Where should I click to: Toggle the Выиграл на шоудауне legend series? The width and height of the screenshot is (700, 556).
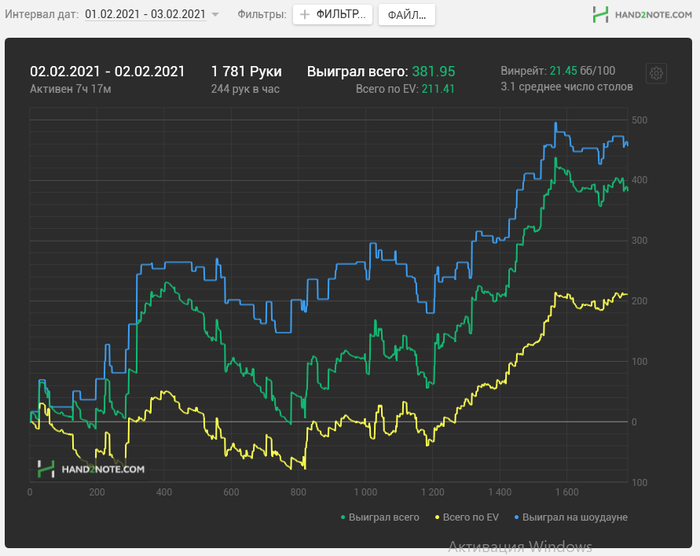(571, 517)
